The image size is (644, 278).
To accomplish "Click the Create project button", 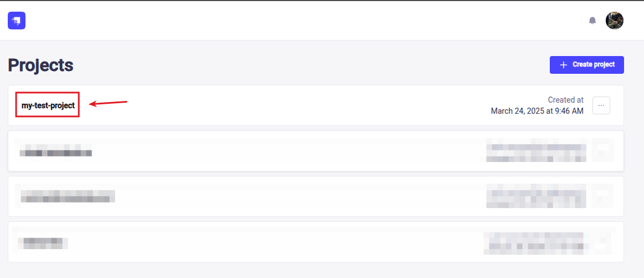I will (x=586, y=64).
